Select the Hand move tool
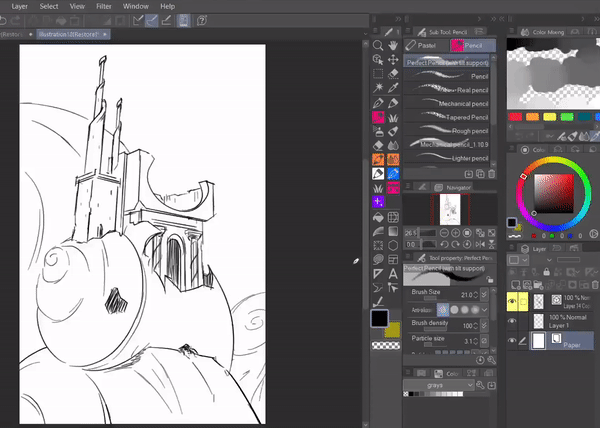Image resolution: width=600 pixels, height=428 pixels. click(394, 45)
